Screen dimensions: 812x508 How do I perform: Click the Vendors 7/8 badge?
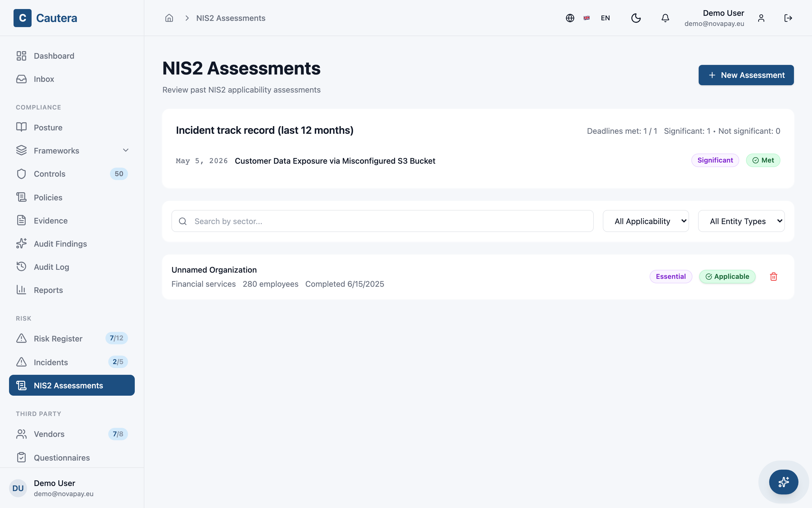coord(118,434)
